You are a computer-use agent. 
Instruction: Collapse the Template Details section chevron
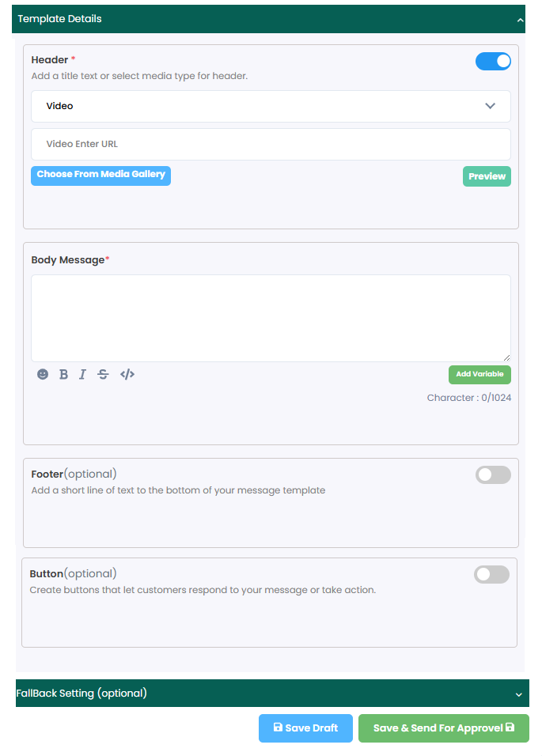[520, 21]
